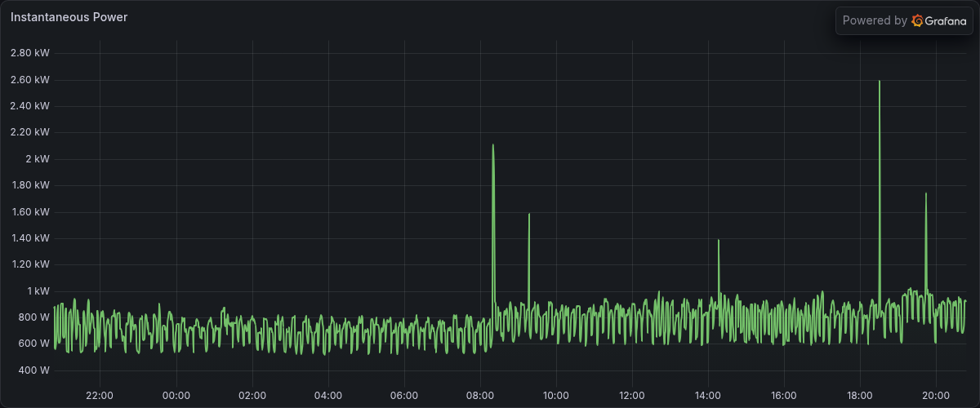This screenshot has width=980, height=408.
Task: Click the 00:00 time axis label
Action: (x=176, y=395)
